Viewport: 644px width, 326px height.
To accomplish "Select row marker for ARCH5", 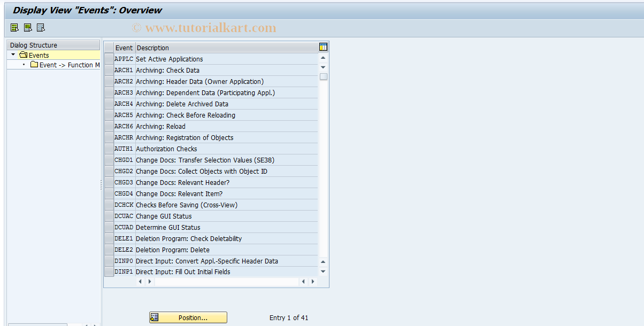I will (109, 115).
